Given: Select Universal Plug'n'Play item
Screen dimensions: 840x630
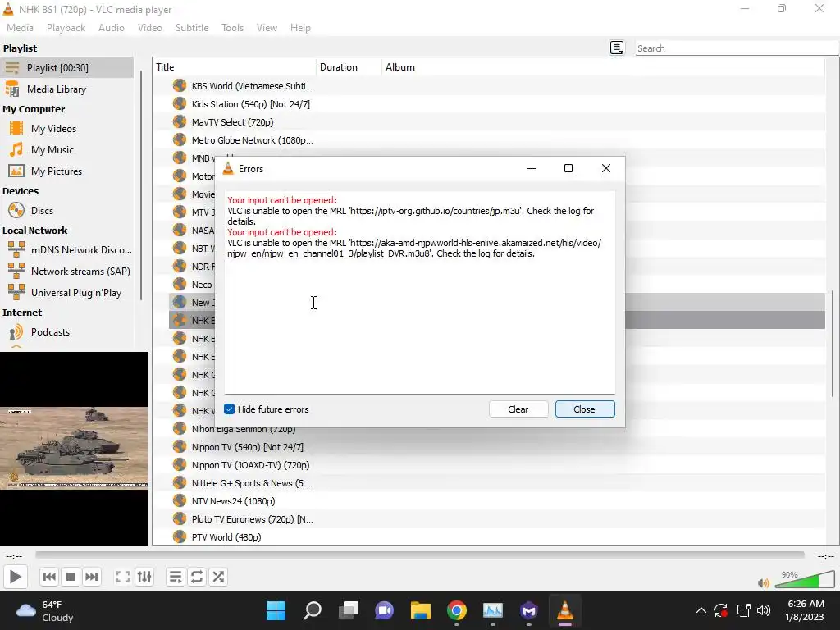Looking at the screenshot, I should pyautogui.click(x=67, y=293).
